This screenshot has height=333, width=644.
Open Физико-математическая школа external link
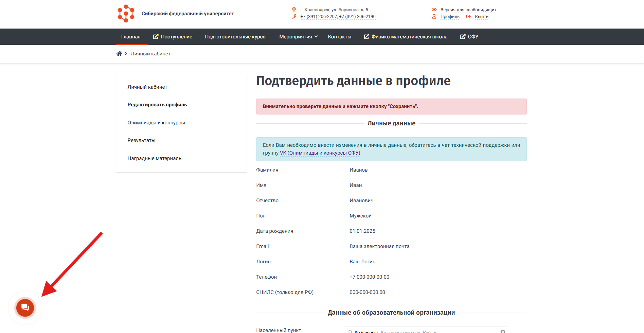(406, 37)
